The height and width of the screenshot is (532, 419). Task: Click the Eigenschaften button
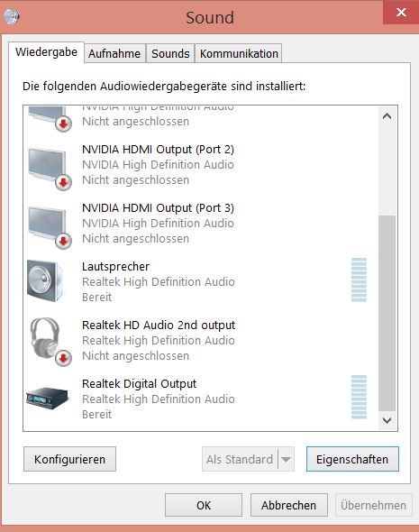point(352,459)
